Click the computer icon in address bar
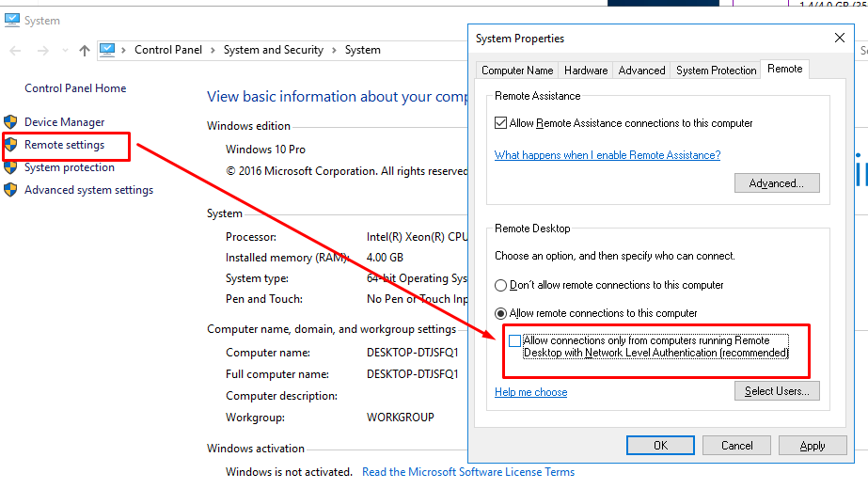This screenshot has width=868, height=489. (107, 50)
